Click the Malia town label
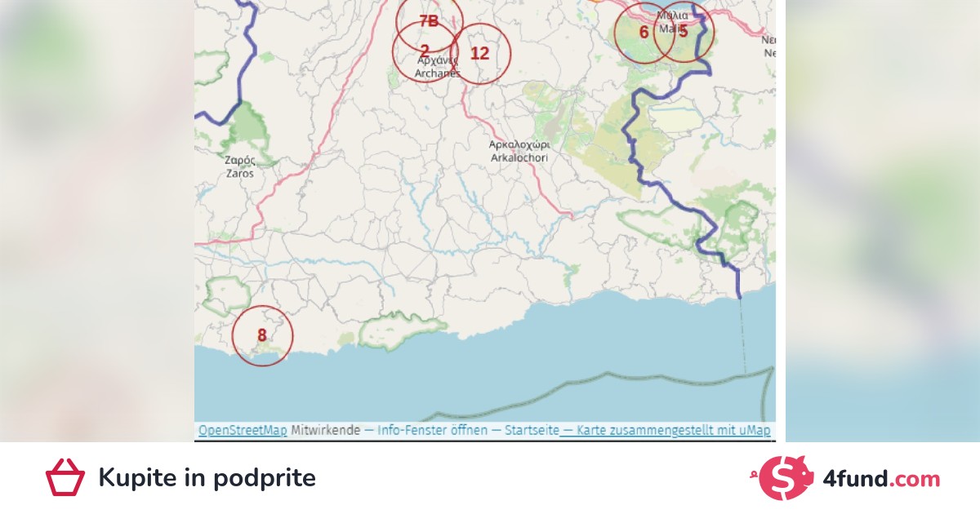980x514 pixels. [x=671, y=22]
